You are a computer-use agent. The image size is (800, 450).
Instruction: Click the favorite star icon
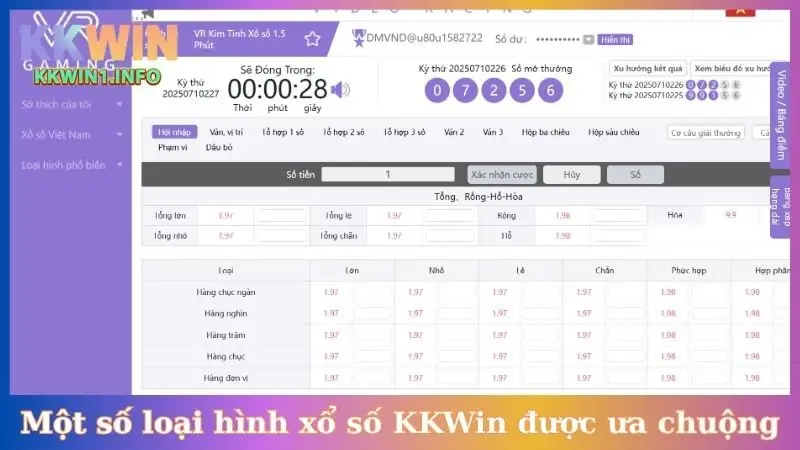(312, 39)
